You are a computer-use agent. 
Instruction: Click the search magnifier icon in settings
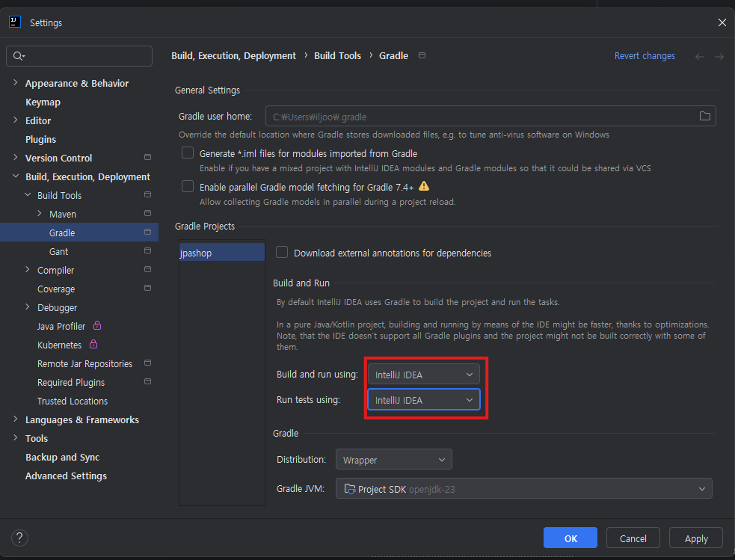18,56
